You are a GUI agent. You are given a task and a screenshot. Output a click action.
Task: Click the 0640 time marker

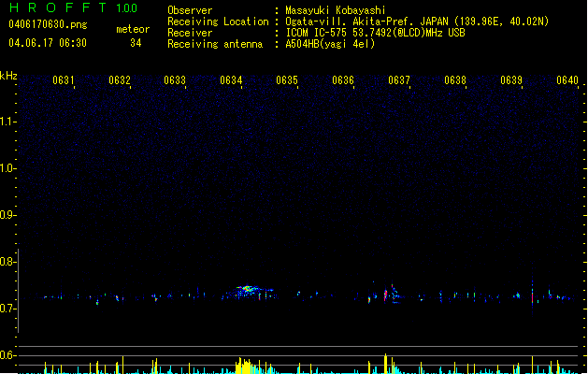tap(567, 80)
